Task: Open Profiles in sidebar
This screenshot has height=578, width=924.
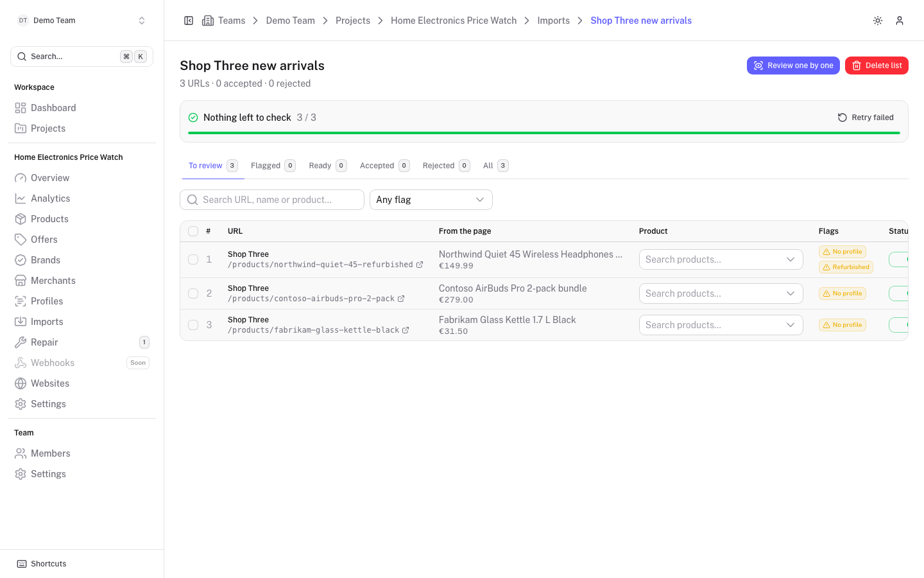Action: click(81, 301)
